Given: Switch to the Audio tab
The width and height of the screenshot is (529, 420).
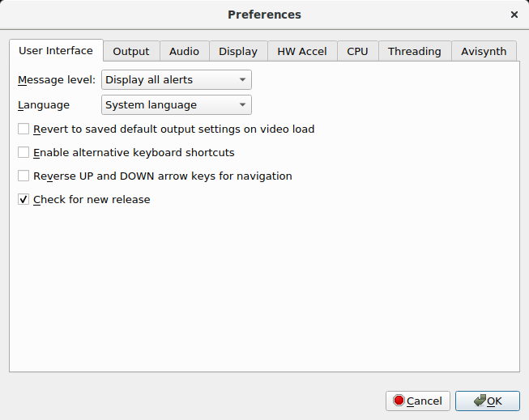Looking at the screenshot, I should pyautogui.click(x=184, y=51).
